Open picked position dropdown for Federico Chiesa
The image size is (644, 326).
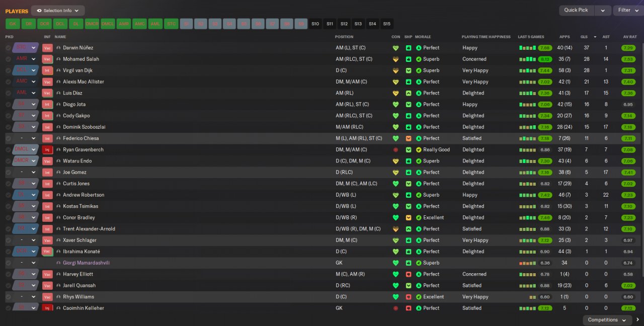[x=26, y=138]
